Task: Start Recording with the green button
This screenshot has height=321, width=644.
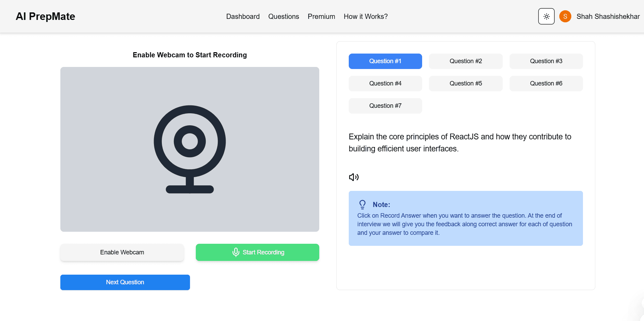Action: [x=258, y=252]
